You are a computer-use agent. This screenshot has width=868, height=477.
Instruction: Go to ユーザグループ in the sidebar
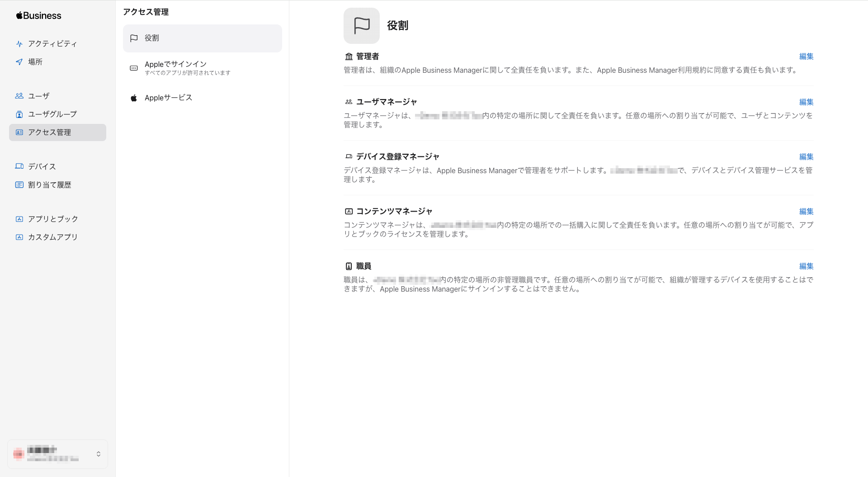57,114
